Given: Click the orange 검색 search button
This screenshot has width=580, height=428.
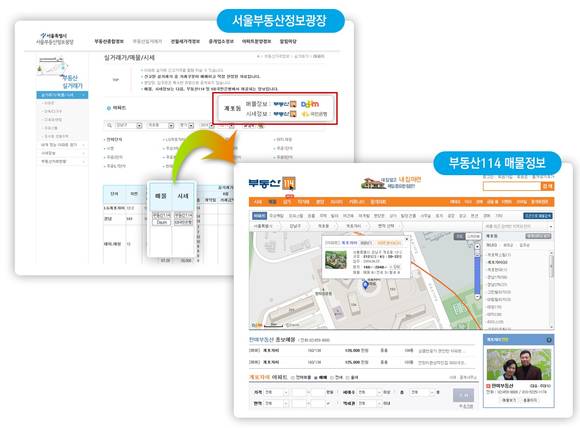Looking at the screenshot, I should (x=547, y=186).
